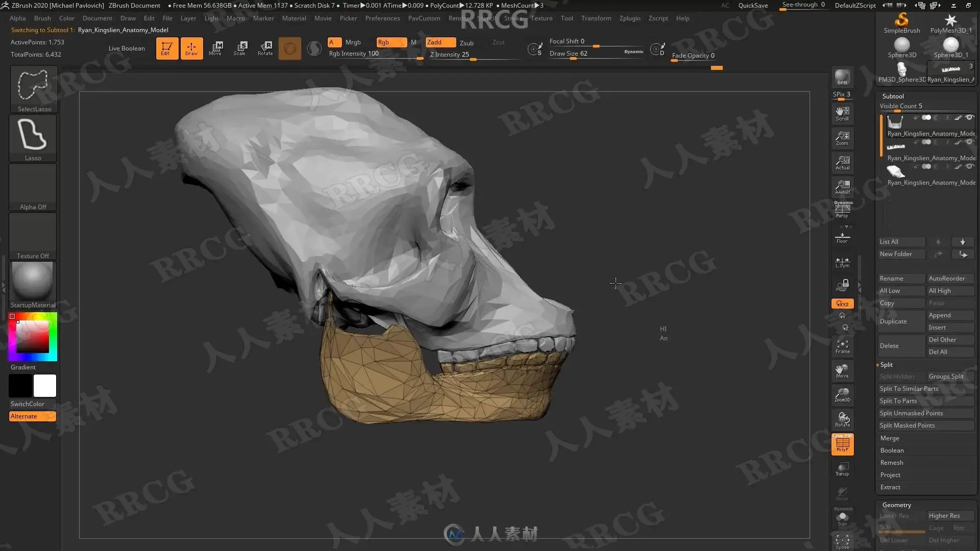Click Split To Parts button
The height and width of the screenshot is (551, 980).
pyautogui.click(x=898, y=401)
